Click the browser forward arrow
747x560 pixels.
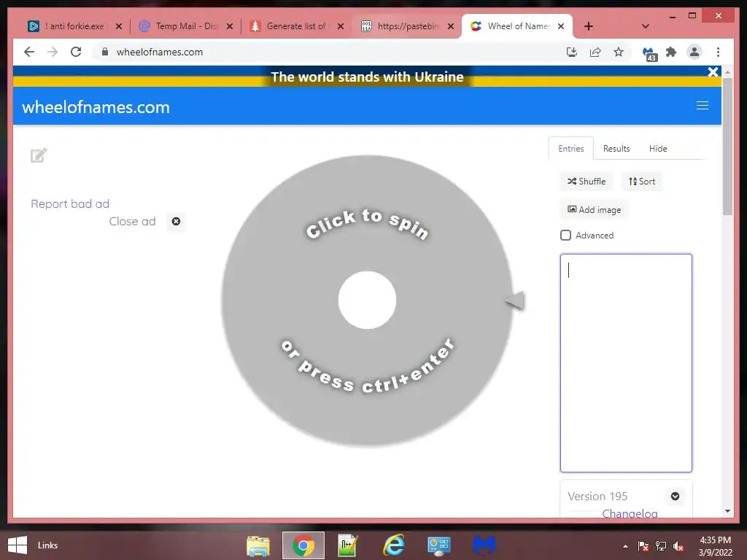pyautogui.click(x=53, y=52)
